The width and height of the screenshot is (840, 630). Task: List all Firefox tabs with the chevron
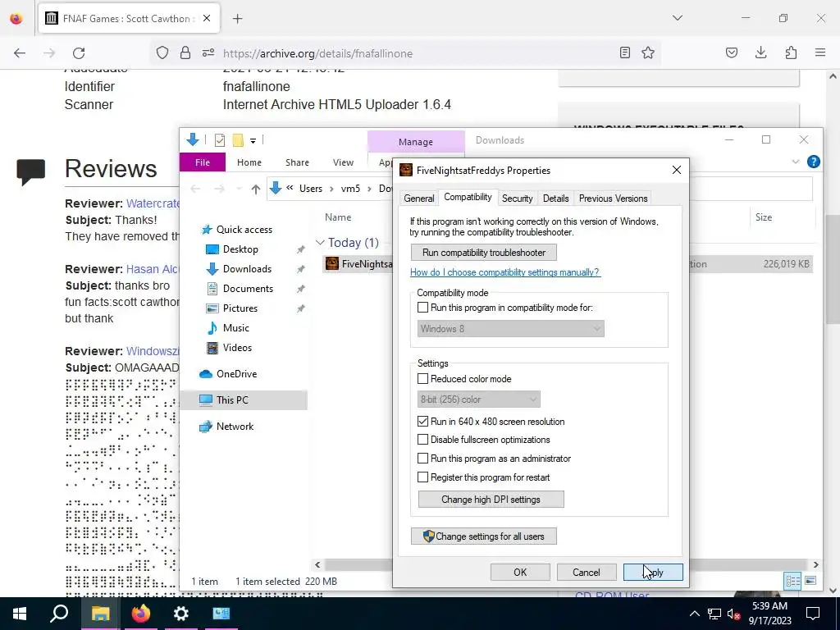(x=678, y=18)
